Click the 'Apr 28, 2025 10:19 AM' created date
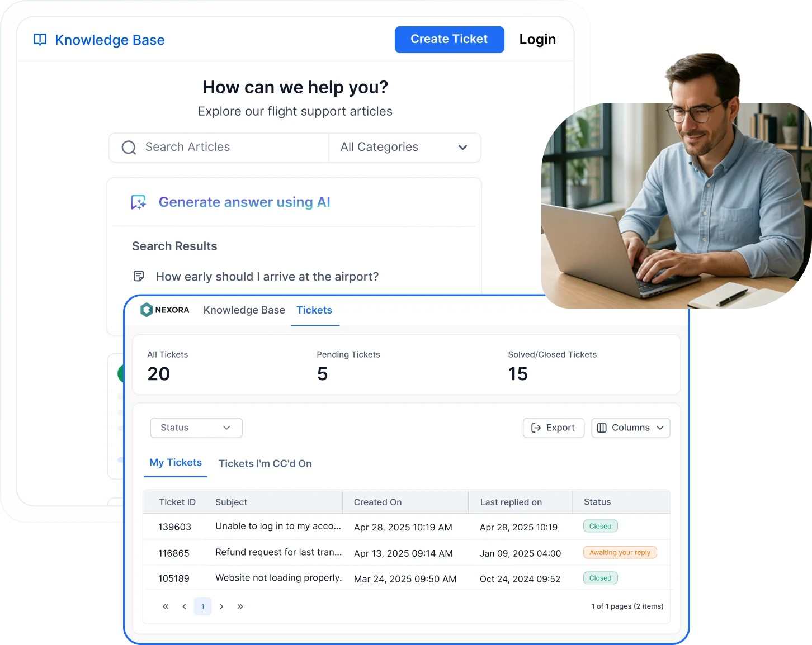Image resolution: width=812 pixels, height=645 pixels. click(403, 527)
